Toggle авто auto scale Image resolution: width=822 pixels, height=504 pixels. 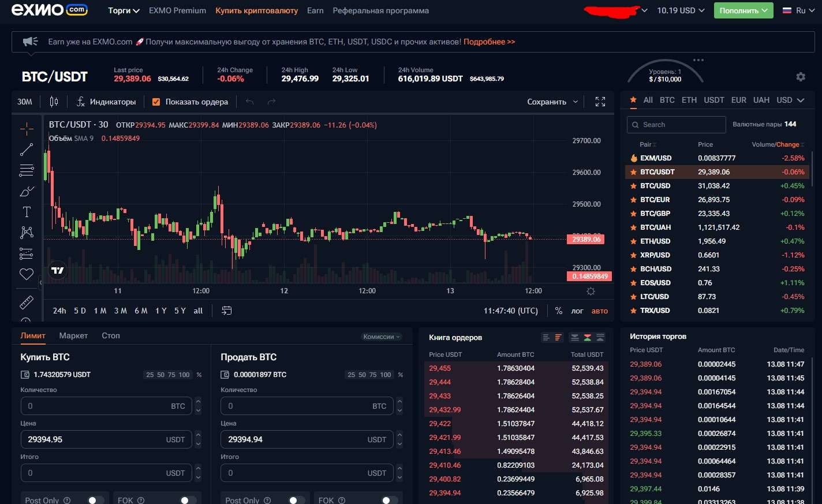tap(600, 311)
